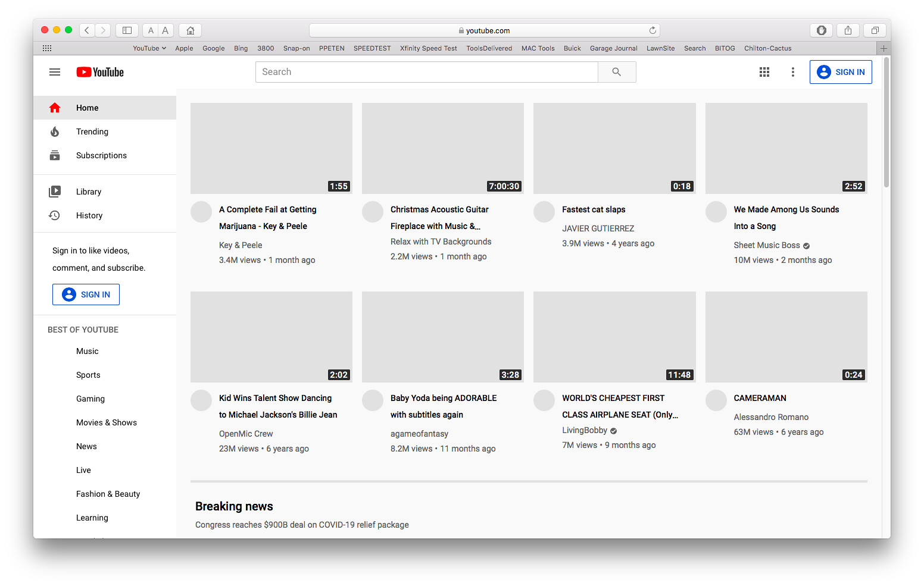The height and width of the screenshot is (586, 924).
Task: Open Music under Best of YouTube
Action: coord(88,351)
